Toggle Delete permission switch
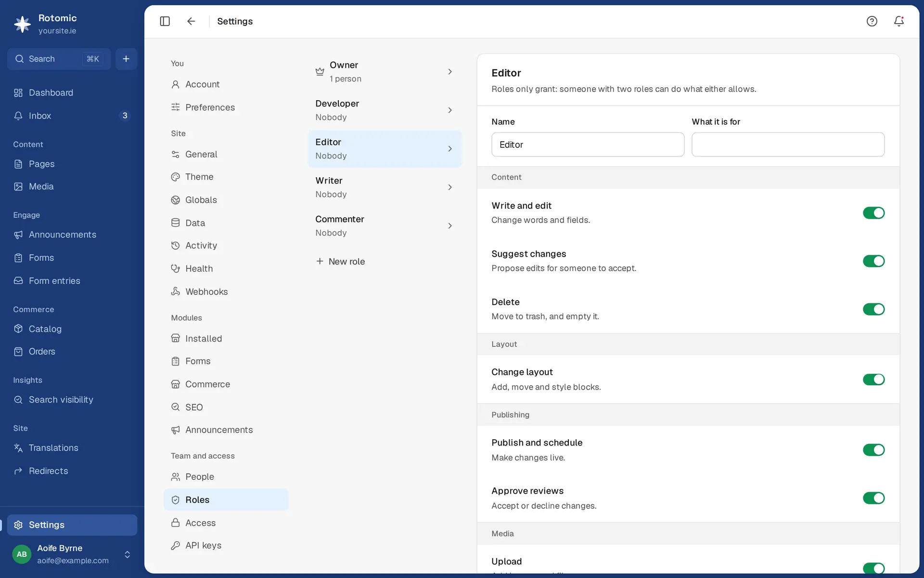 (x=873, y=309)
